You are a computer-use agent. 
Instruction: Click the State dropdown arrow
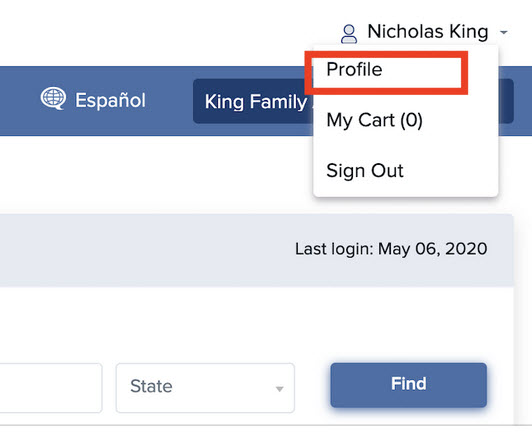point(279,389)
